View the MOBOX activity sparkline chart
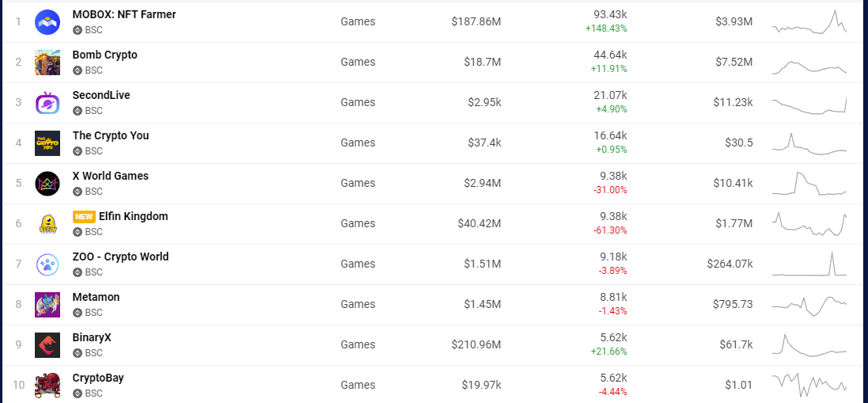Image resolution: width=868 pixels, height=403 pixels. (x=809, y=22)
